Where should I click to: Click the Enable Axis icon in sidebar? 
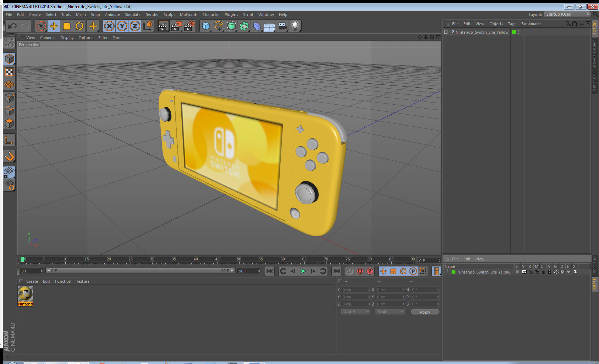pos(9,140)
